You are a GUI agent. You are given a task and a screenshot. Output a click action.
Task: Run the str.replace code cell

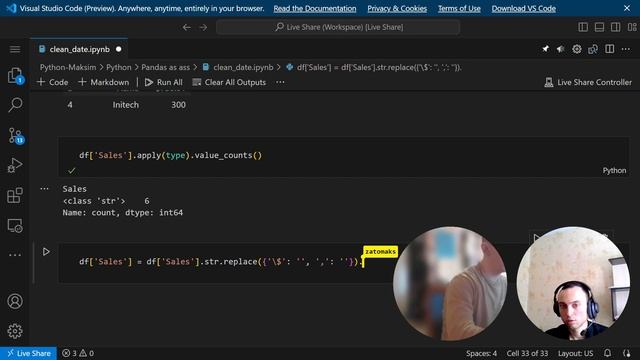pos(46,252)
